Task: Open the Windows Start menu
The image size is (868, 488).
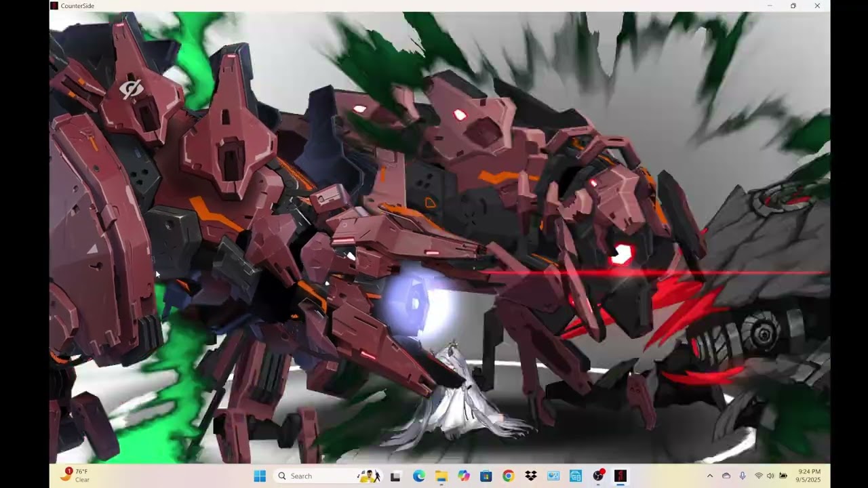Action: (260, 476)
